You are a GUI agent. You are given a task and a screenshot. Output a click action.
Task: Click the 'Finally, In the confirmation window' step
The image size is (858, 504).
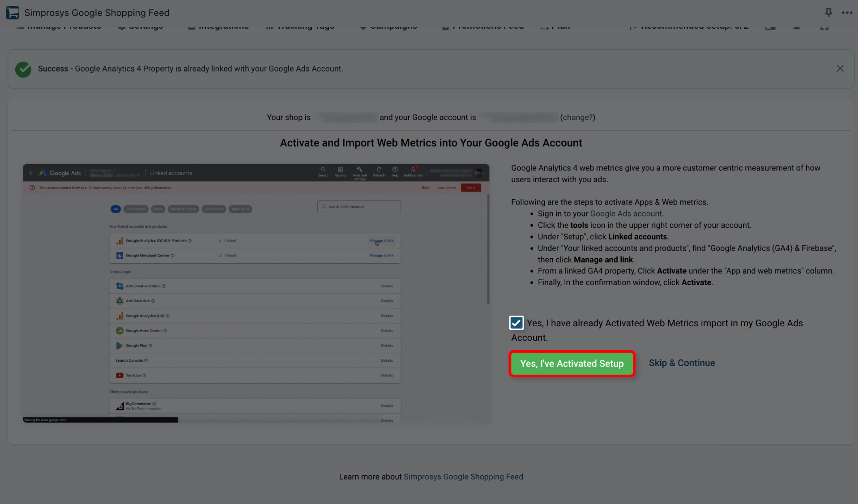tap(625, 282)
